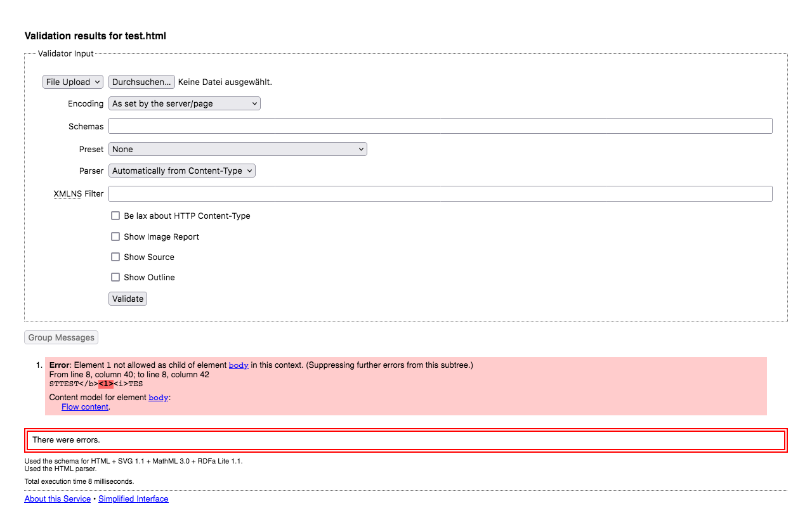
Task: Focus the XMLNS Filter text field
Action: click(x=440, y=193)
